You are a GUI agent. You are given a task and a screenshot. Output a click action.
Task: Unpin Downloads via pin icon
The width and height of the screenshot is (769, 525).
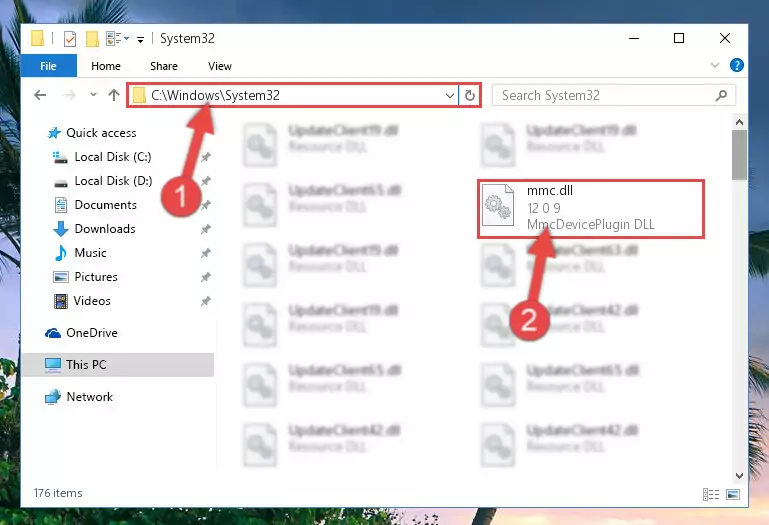coord(205,229)
